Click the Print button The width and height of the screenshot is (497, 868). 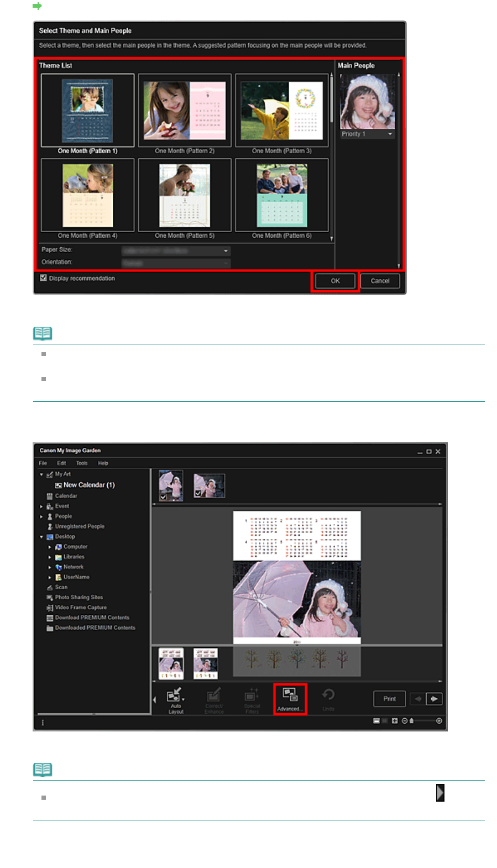click(389, 699)
